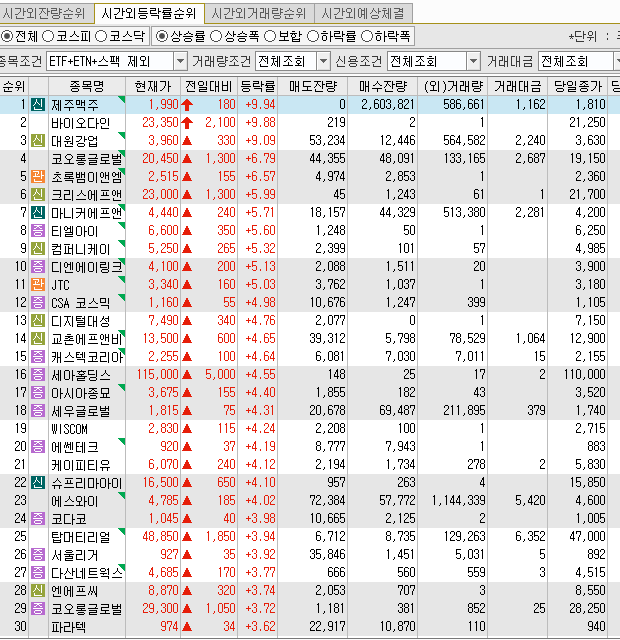Viewport: 620px width, 640px height.
Task: Click the 신 badge icon beside 제주맥주
Action: point(38,105)
